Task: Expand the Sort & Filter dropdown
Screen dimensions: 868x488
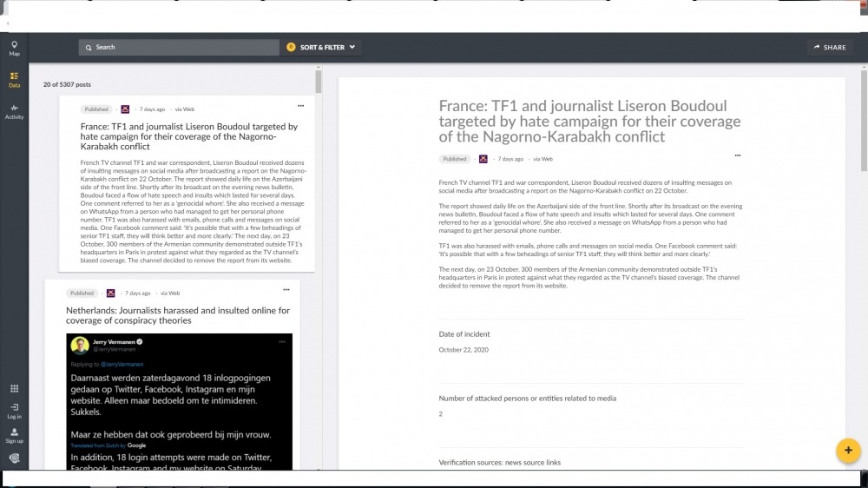Action: pos(320,47)
